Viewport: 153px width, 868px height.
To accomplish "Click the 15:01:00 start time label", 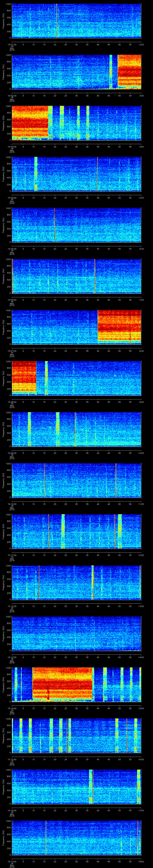I will [12, 44].
